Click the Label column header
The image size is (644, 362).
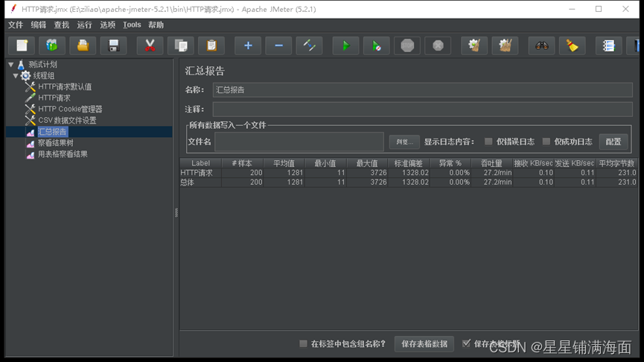tap(200, 164)
